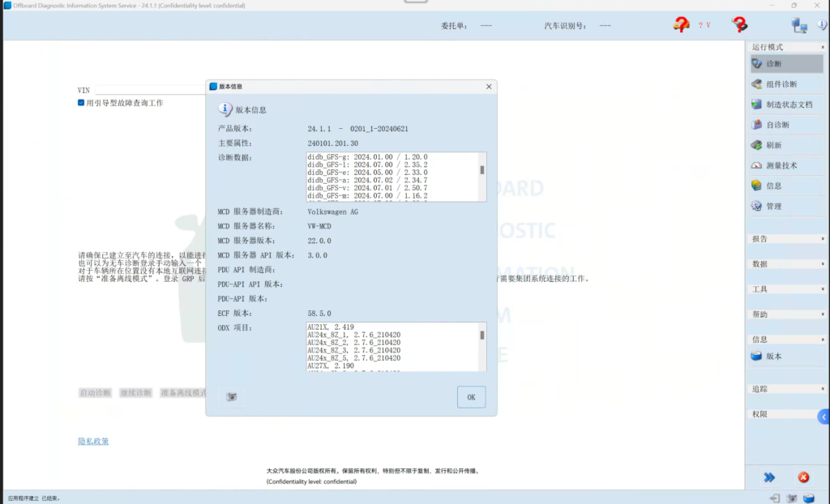Expand the 工具 sidebar section
The image size is (830, 504).
coord(786,289)
